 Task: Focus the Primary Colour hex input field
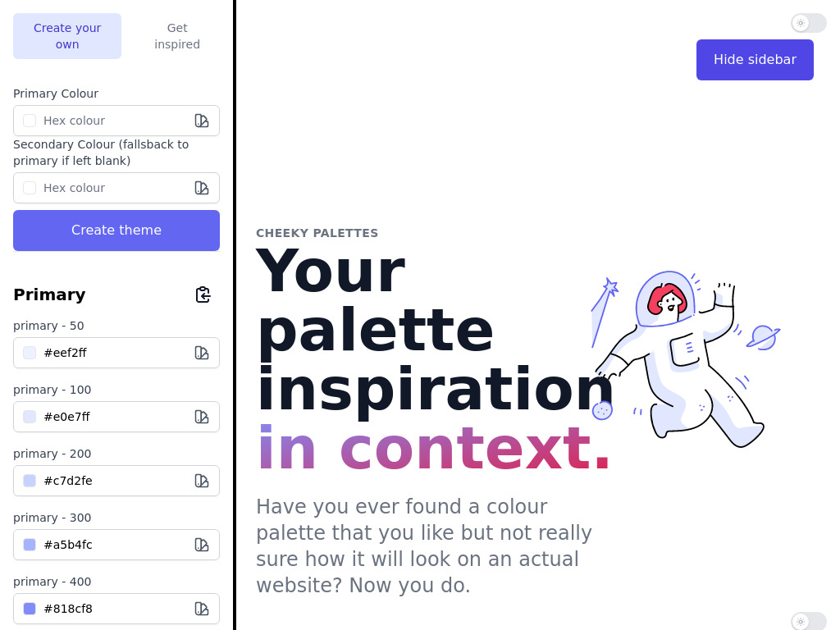[x=116, y=121]
